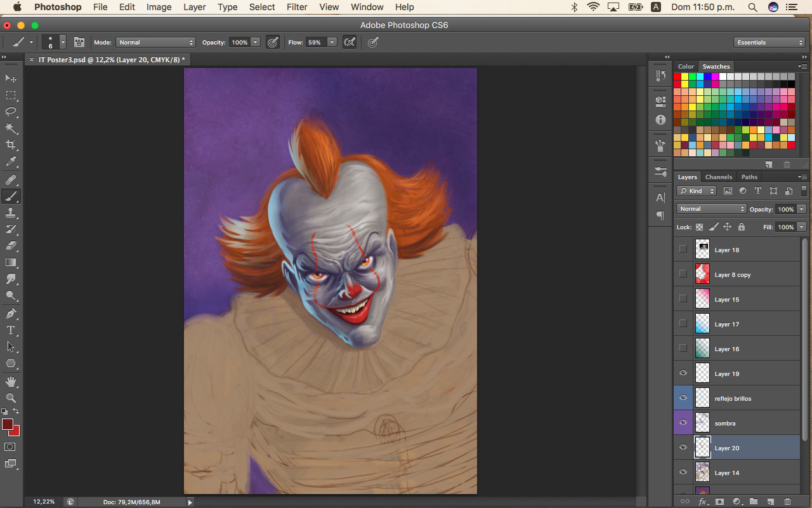Show Layer 17 visibility
Image resolution: width=812 pixels, height=508 pixels.
tap(683, 324)
